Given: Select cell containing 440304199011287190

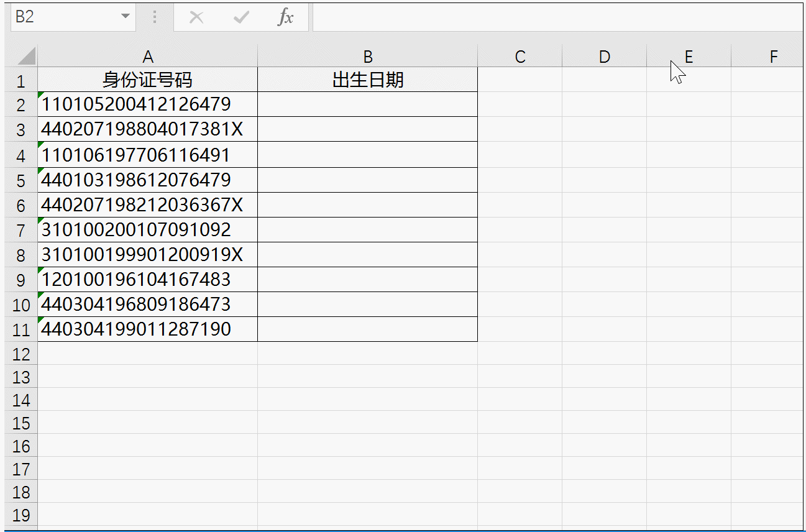Looking at the screenshot, I should click(147, 329).
